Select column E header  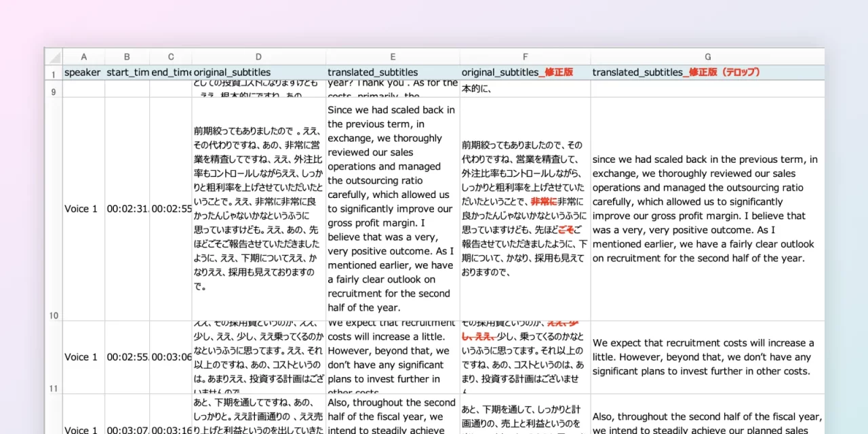tap(393, 57)
